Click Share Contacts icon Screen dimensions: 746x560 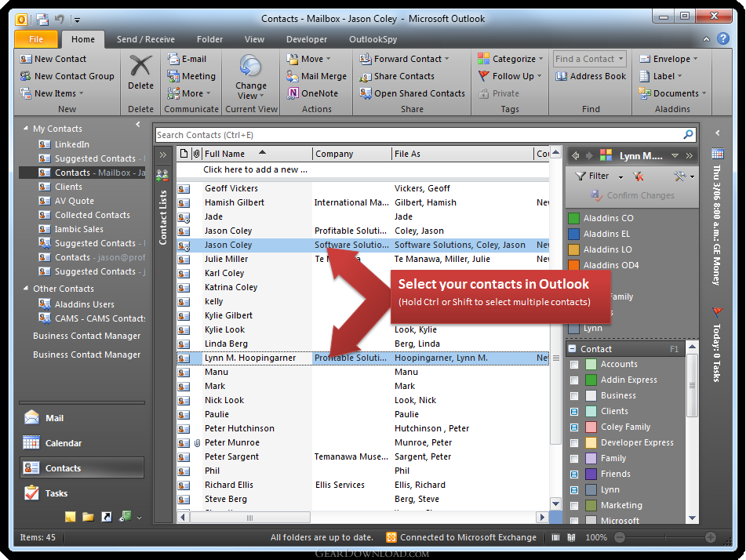pyautogui.click(x=366, y=76)
